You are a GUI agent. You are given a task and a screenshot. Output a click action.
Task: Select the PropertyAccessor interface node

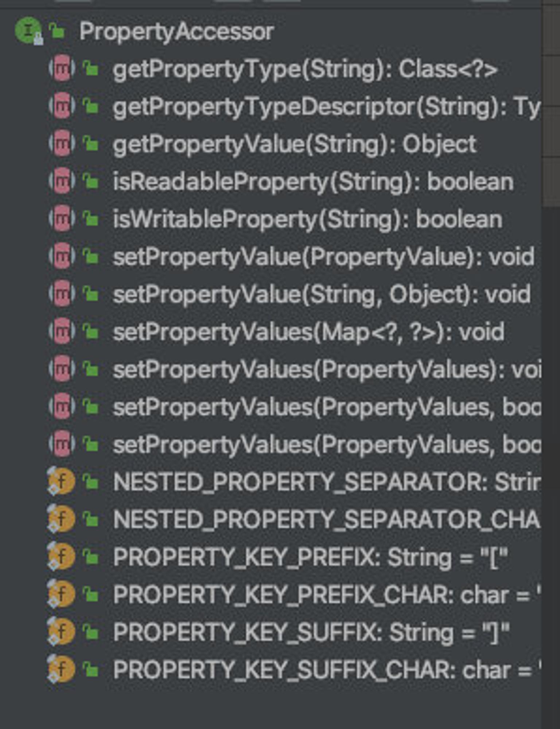[x=176, y=32]
